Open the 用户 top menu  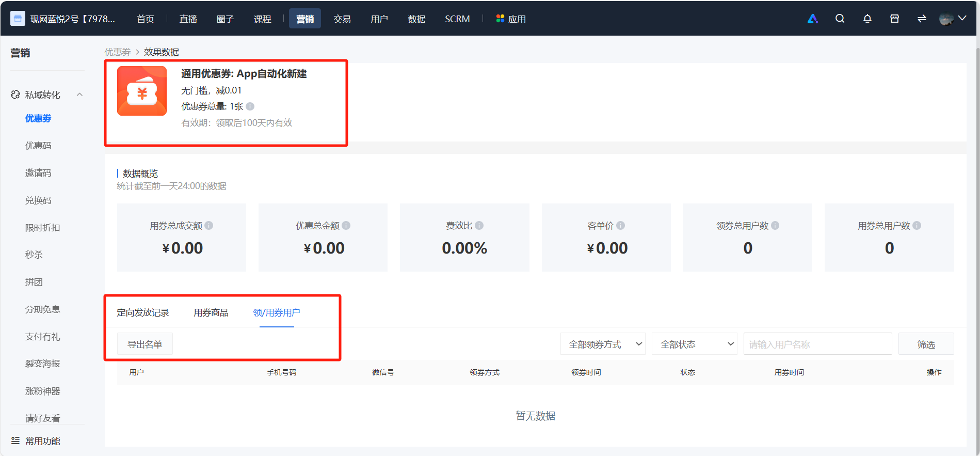pos(379,19)
